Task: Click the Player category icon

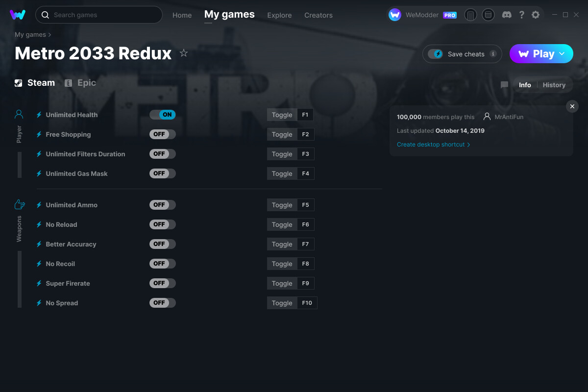Action: point(19,114)
